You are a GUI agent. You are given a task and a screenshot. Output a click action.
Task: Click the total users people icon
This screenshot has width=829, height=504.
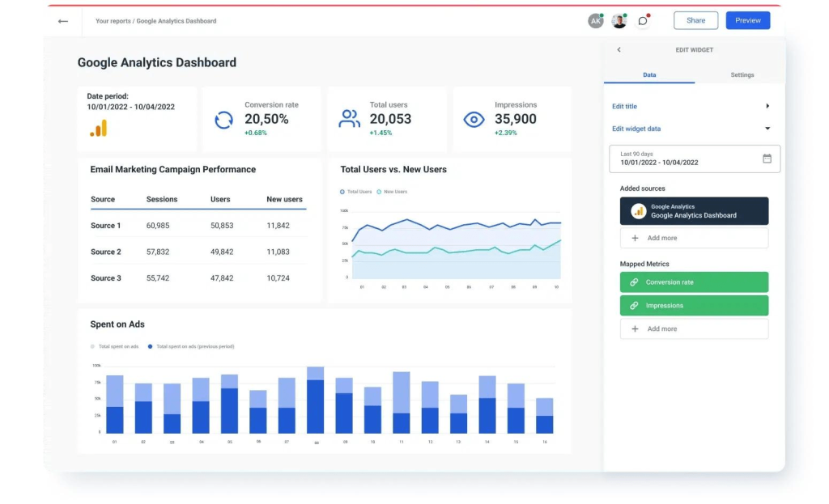pyautogui.click(x=349, y=119)
